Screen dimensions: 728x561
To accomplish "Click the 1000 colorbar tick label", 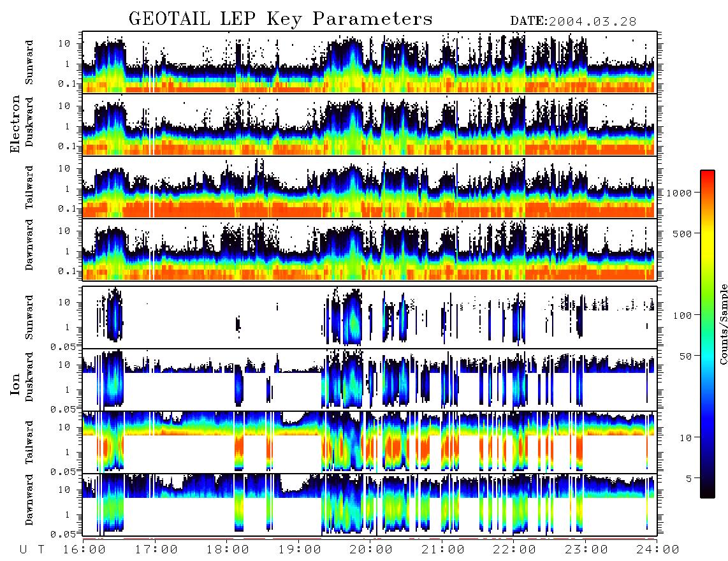I will (x=679, y=193).
